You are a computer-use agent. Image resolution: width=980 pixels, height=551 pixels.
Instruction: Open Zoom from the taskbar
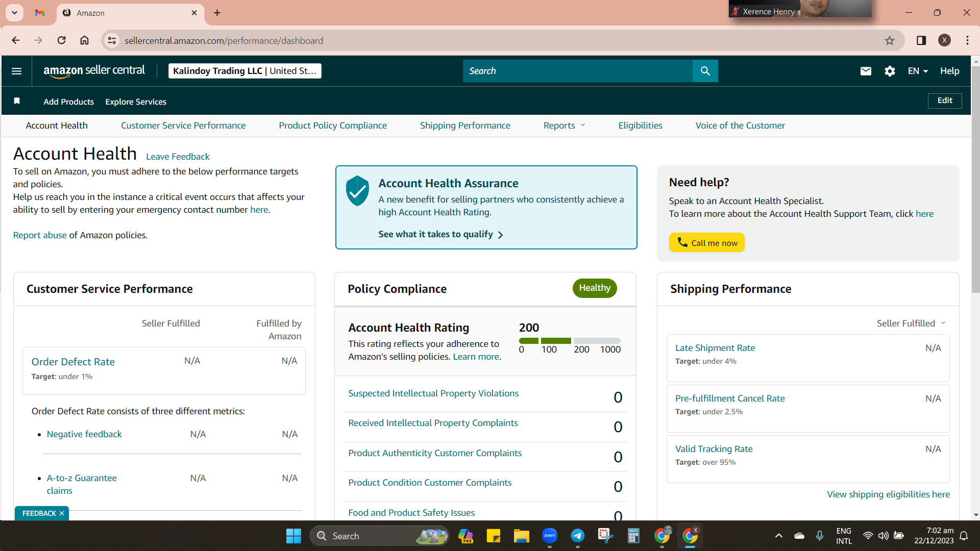pos(550,536)
